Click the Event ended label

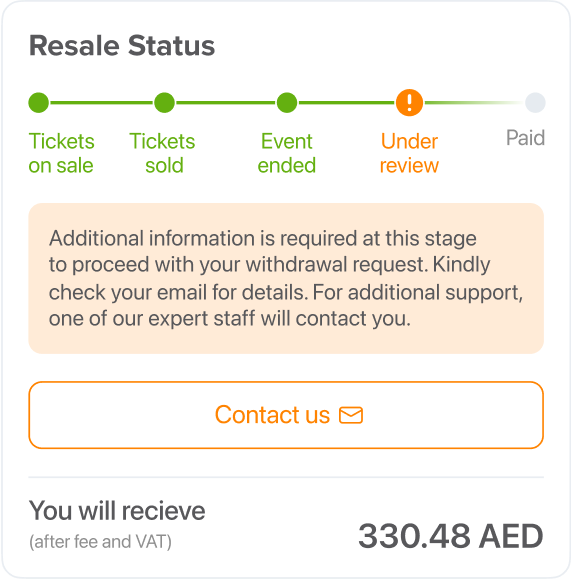click(x=287, y=153)
